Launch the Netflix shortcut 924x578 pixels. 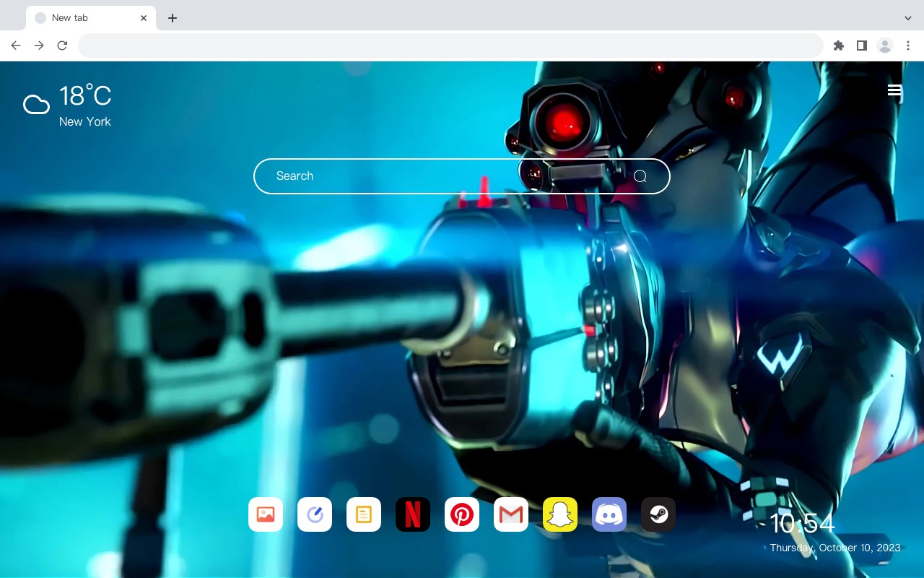pyautogui.click(x=413, y=514)
